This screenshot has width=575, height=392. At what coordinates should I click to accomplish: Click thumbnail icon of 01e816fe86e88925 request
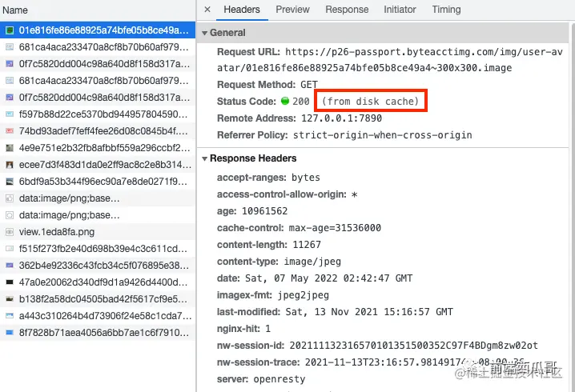tap(10, 30)
